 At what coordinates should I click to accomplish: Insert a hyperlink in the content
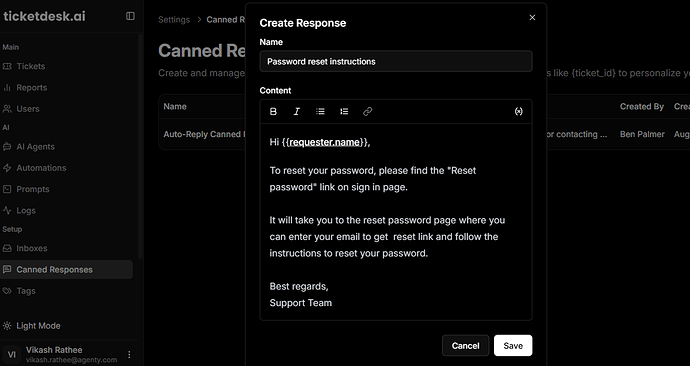point(367,112)
